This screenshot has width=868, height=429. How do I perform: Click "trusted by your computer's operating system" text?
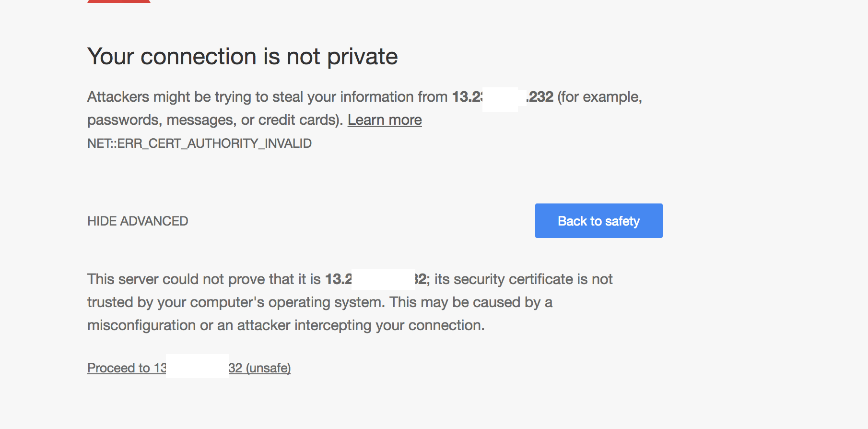tap(235, 302)
